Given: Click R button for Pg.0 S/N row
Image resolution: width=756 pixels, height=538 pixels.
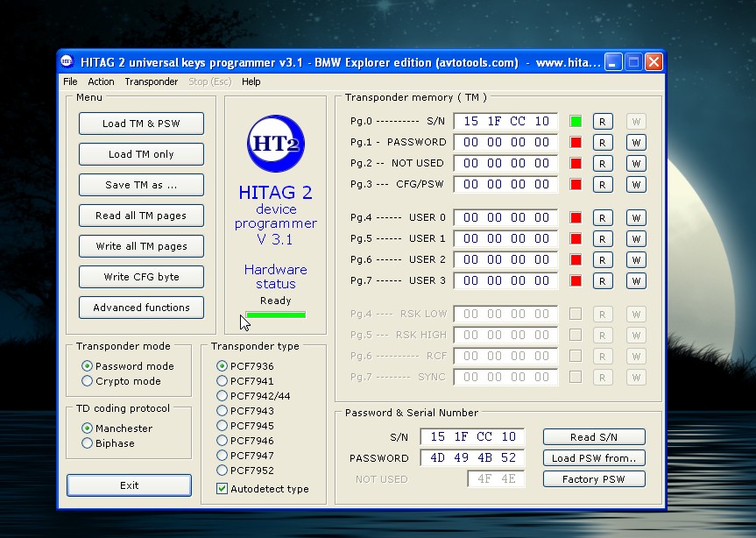Looking at the screenshot, I should tap(602, 122).
